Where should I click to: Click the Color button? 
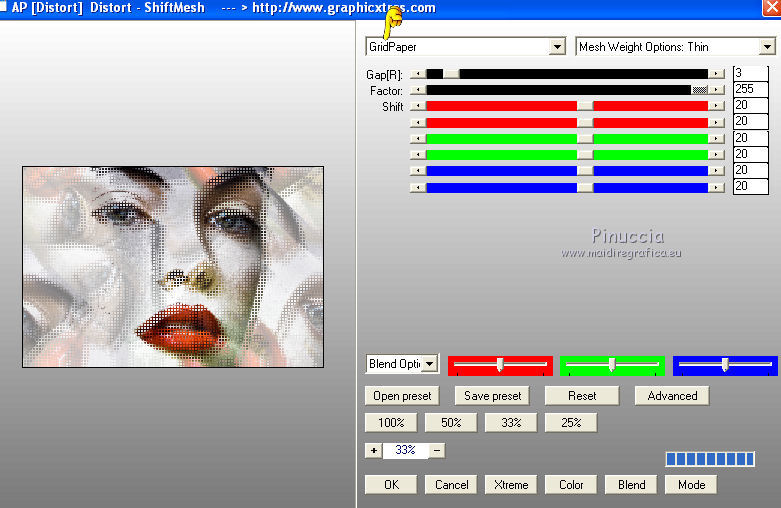(x=571, y=485)
